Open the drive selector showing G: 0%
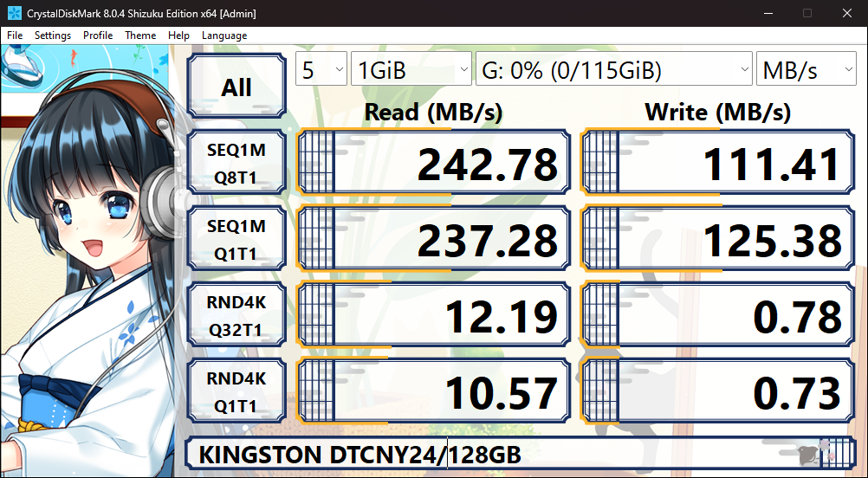868x478 pixels. point(614,69)
